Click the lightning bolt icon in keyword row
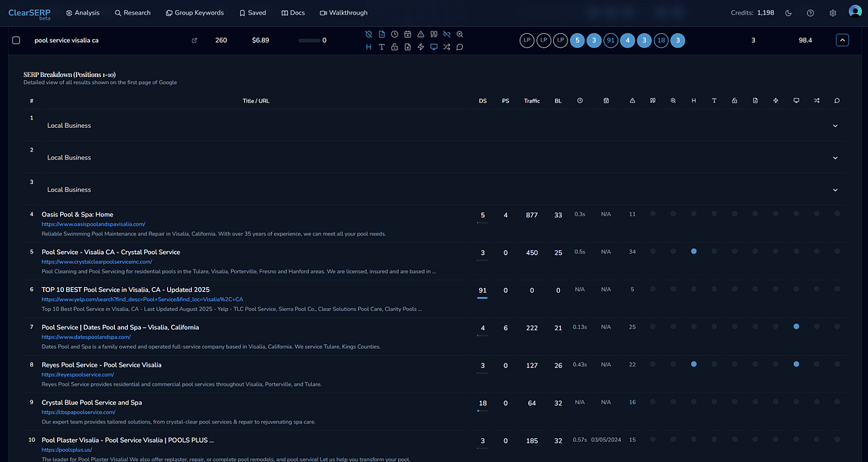868x462 pixels. click(421, 47)
